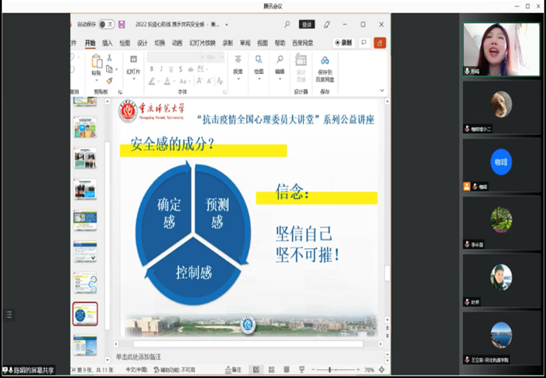This screenshot has width=546, height=378.
Task: Select the highlighted slide 9 thumbnail
Action: click(85, 314)
